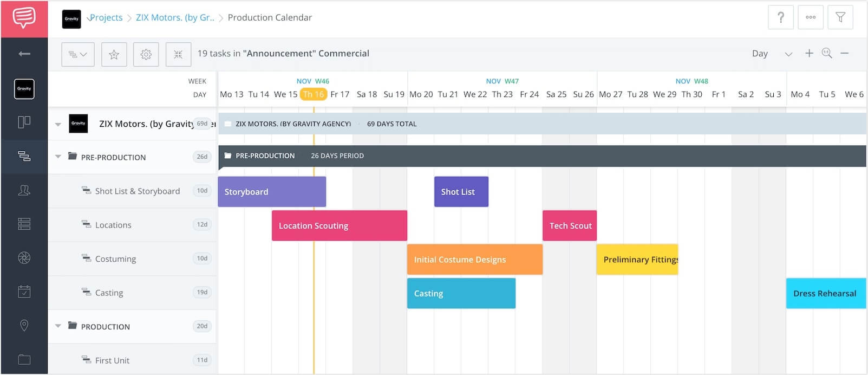Click the 12d badge on Locations row
The height and width of the screenshot is (375, 868).
(202, 224)
